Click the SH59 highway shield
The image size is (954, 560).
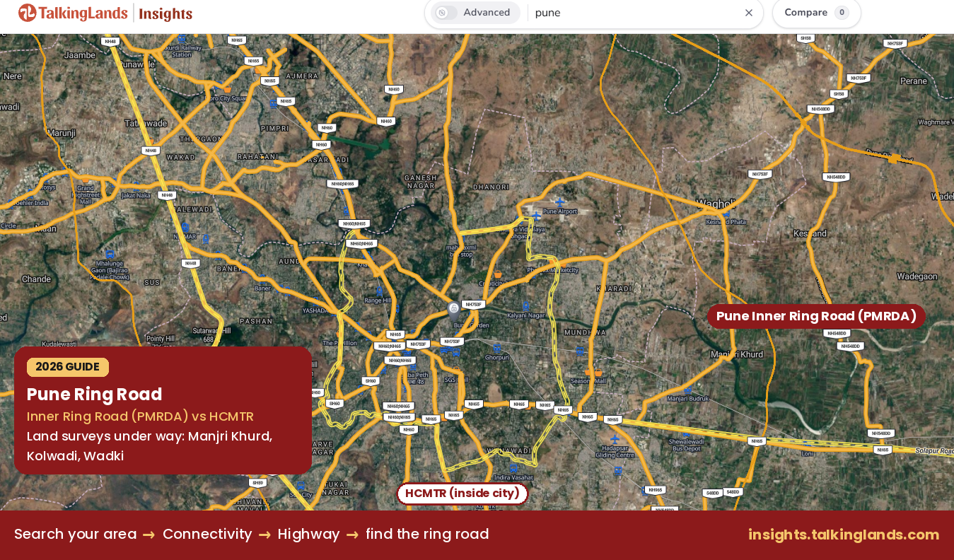(x=257, y=483)
